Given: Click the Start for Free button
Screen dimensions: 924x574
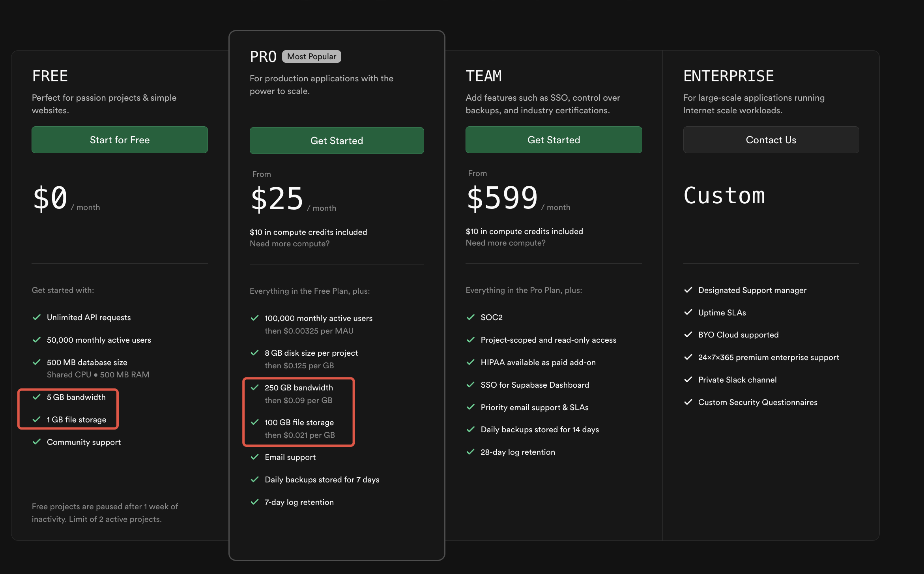Looking at the screenshot, I should coord(120,140).
